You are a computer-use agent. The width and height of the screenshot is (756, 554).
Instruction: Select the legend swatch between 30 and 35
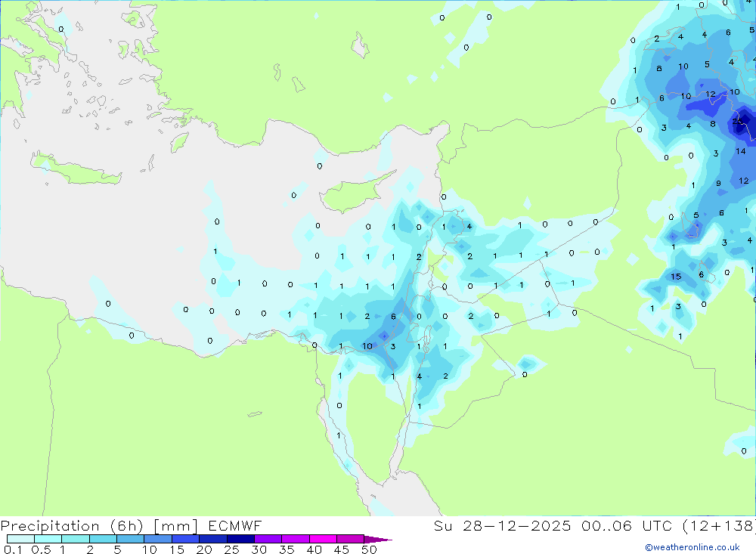268,539
